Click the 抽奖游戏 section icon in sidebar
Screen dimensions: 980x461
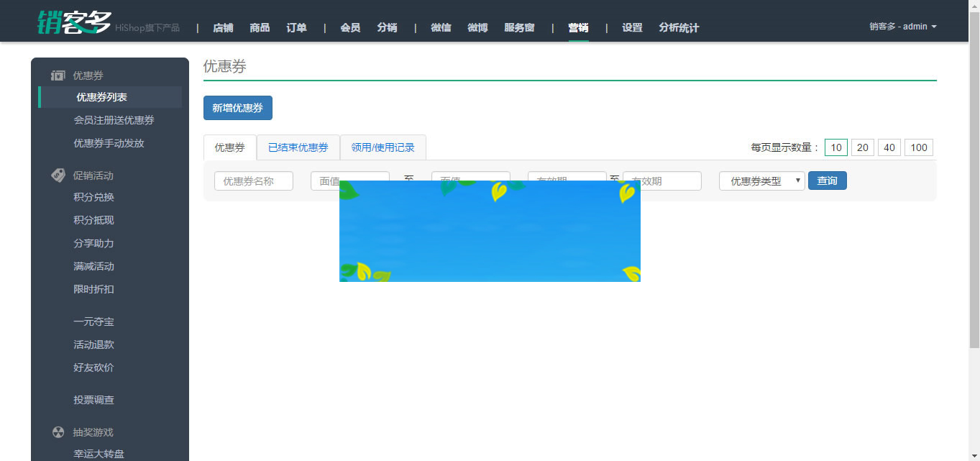pyautogui.click(x=58, y=432)
